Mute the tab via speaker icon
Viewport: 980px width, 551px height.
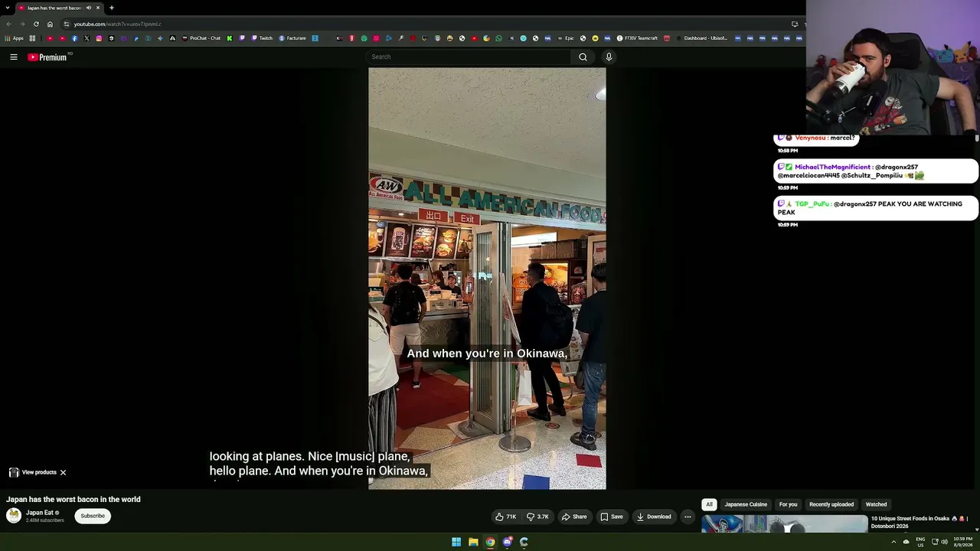tap(88, 8)
